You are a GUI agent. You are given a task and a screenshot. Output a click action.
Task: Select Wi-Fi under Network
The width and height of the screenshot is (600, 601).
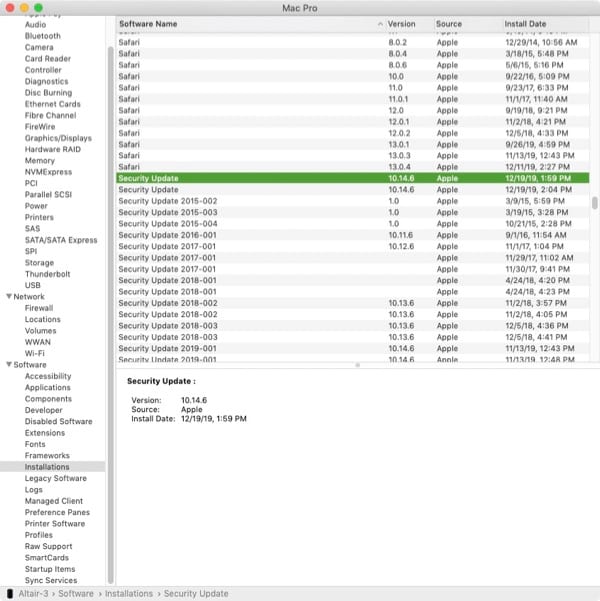pos(35,353)
